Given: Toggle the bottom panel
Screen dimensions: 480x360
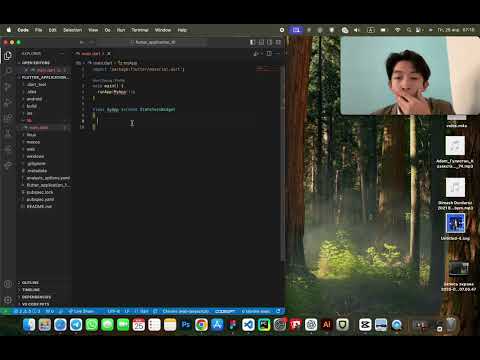Looking at the screenshot, I should tap(261, 42).
